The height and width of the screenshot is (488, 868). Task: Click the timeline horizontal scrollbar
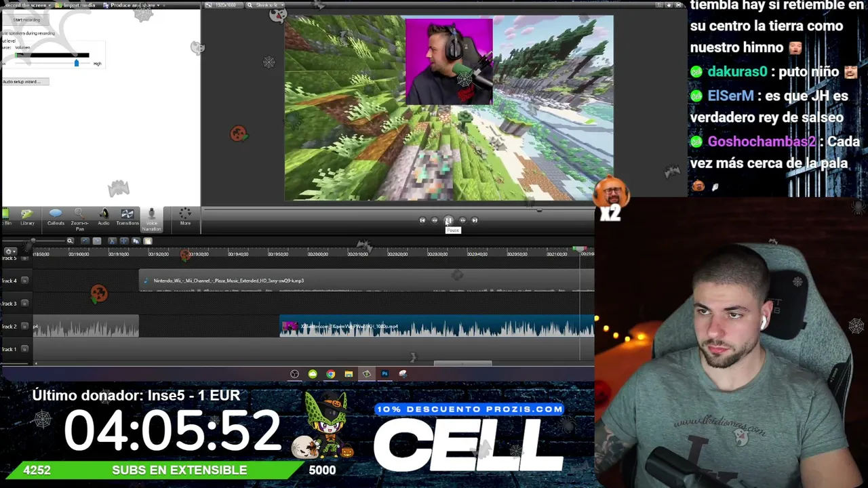click(x=462, y=363)
